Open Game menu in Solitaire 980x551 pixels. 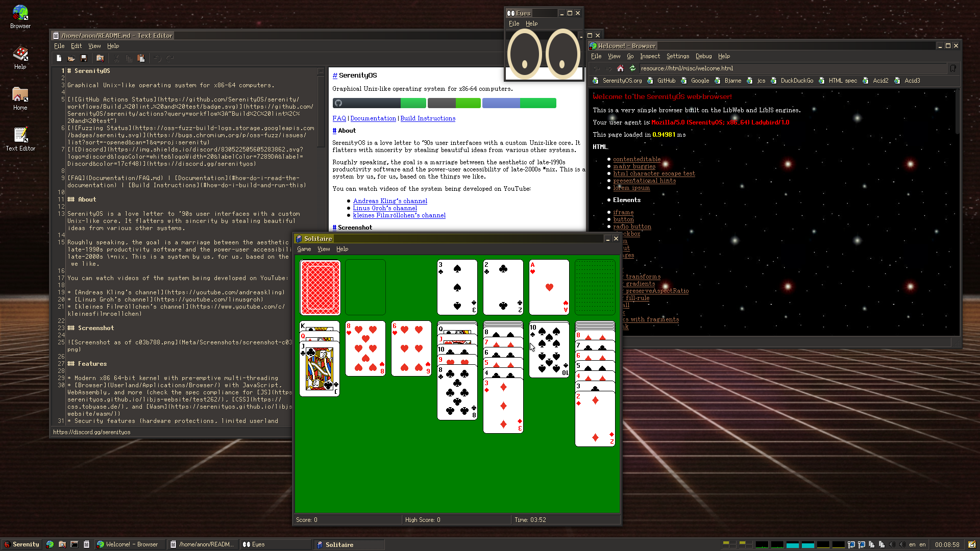[x=304, y=249]
